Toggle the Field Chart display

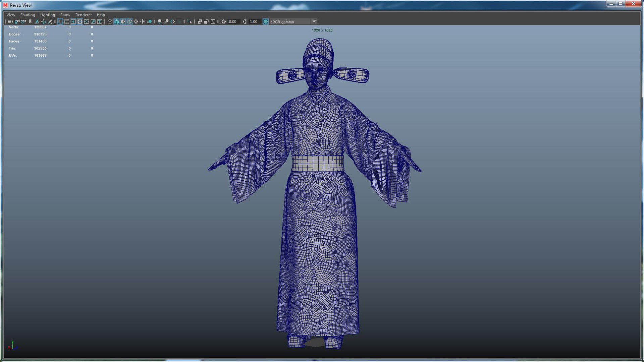tap(86, 21)
